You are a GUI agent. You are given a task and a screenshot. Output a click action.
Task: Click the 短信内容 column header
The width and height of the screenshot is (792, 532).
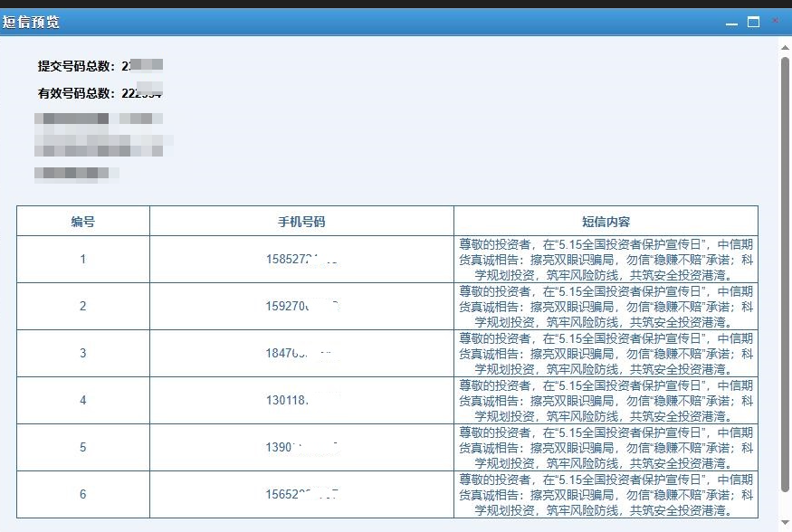tap(606, 221)
